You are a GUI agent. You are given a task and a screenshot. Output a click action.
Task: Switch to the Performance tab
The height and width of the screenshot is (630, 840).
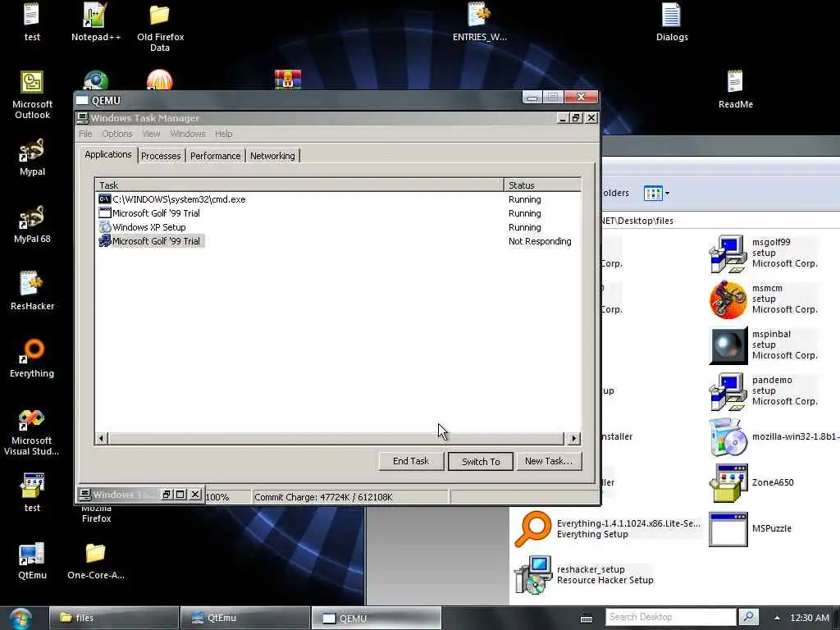point(216,156)
